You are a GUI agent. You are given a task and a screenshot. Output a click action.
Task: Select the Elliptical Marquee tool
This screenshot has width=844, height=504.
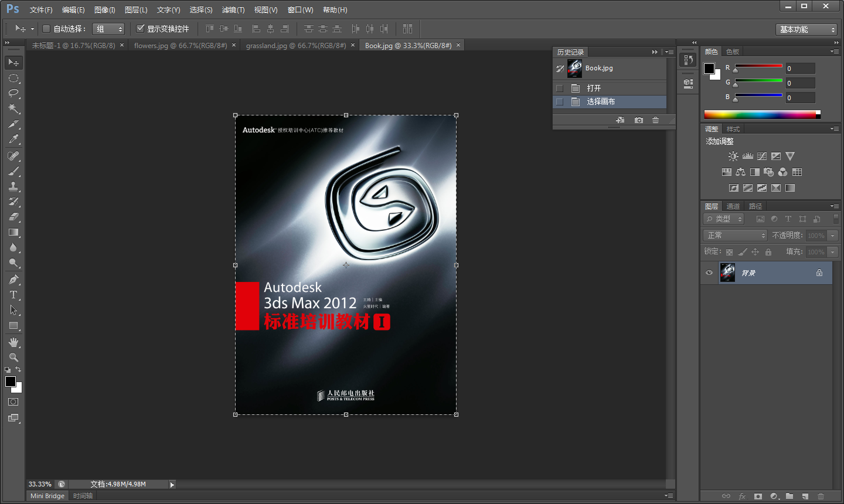coord(13,78)
